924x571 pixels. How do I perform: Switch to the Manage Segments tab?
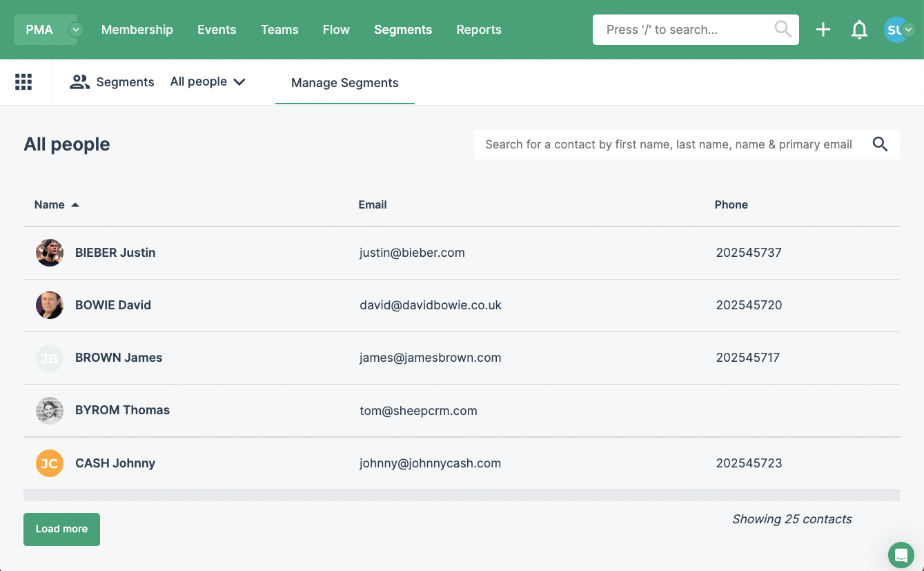click(x=345, y=83)
